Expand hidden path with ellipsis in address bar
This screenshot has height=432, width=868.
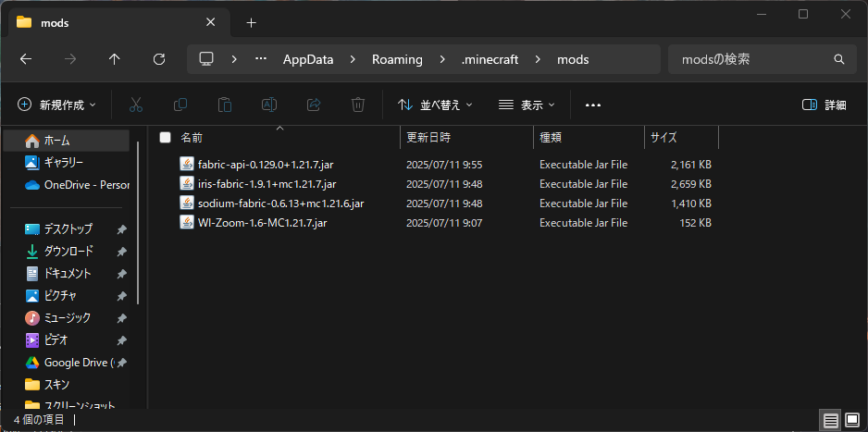tap(261, 59)
